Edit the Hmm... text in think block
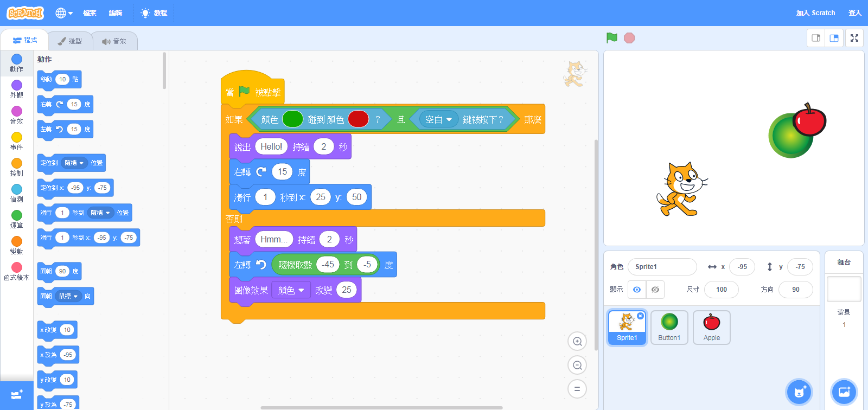Screen dimensions: 868x410 pos(274,240)
